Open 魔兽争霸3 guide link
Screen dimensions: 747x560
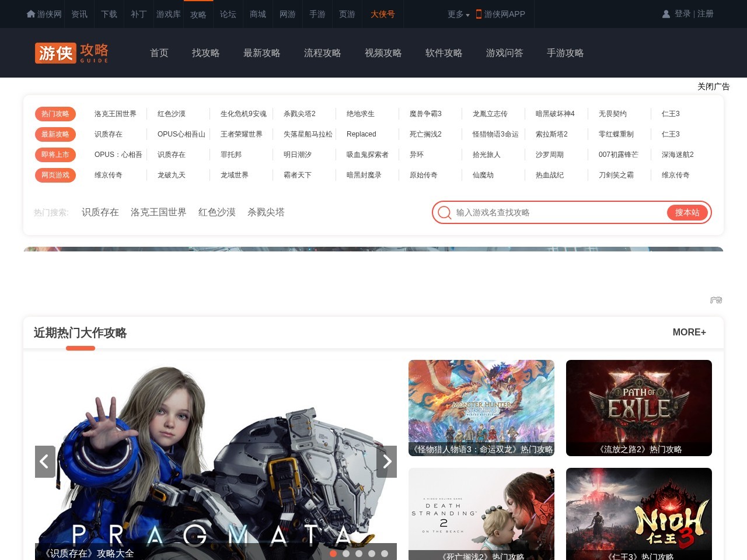(425, 114)
